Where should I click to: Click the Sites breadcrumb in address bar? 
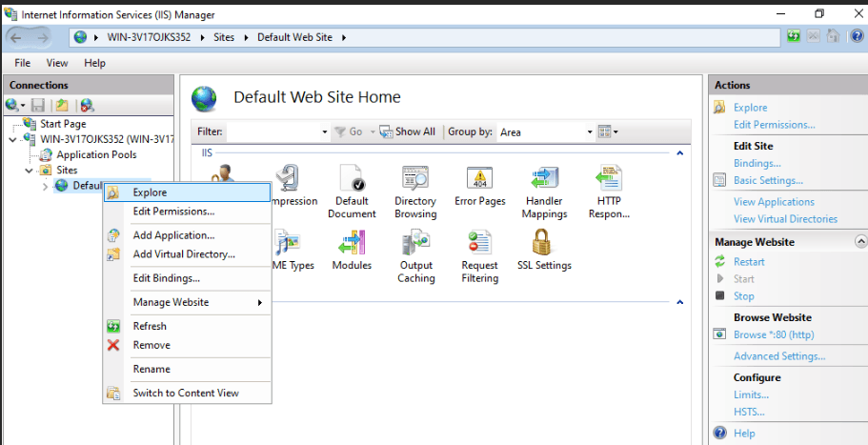click(x=224, y=37)
